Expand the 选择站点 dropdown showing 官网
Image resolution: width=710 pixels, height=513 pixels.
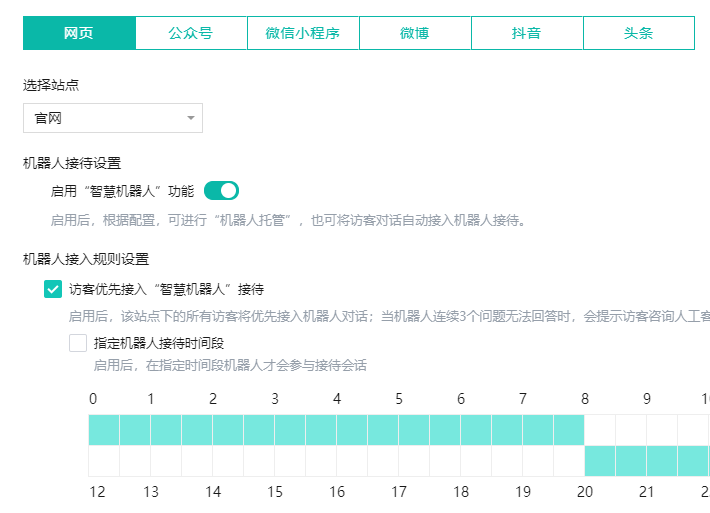[x=113, y=118]
